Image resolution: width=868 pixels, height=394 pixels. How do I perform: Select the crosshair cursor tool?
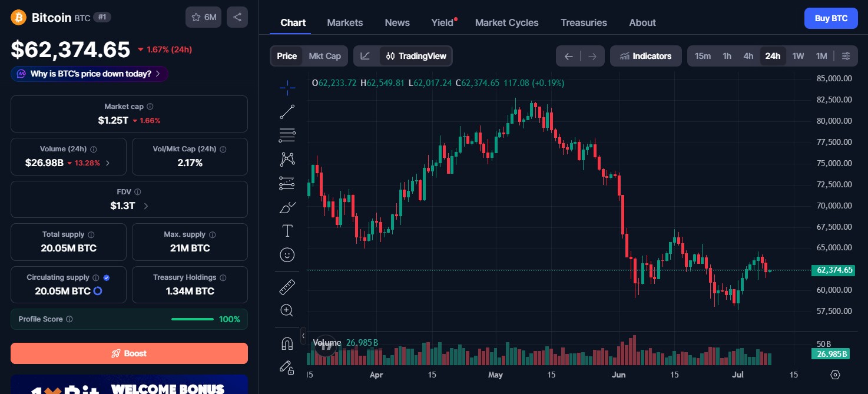click(x=287, y=88)
